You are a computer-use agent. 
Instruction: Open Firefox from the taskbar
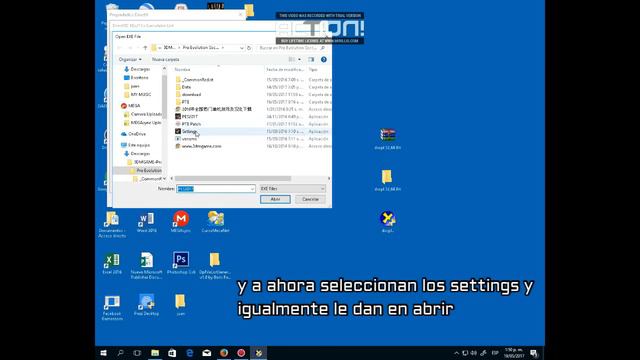[x=224, y=353]
